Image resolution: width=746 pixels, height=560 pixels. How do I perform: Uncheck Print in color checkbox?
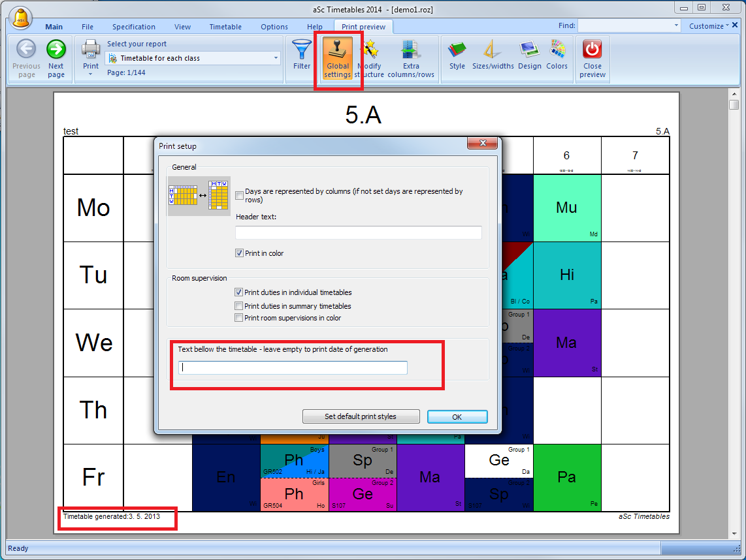click(x=240, y=253)
